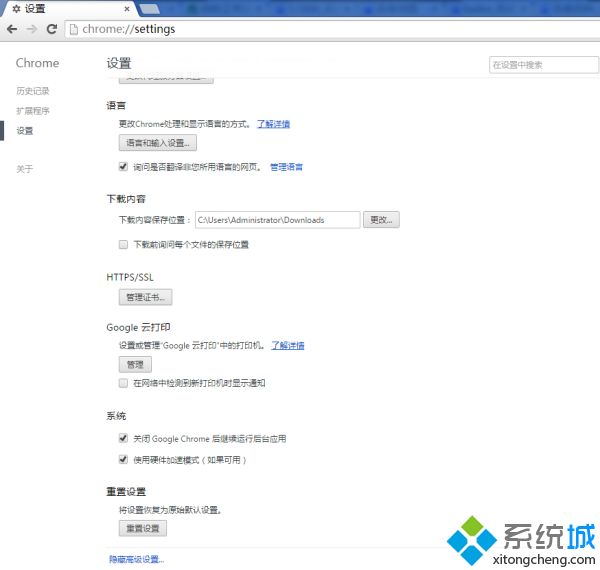Viewport: 600px width, 570px height.
Task: Toggle the translate pages offer checkbox
Action: click(x=123, y=166)
